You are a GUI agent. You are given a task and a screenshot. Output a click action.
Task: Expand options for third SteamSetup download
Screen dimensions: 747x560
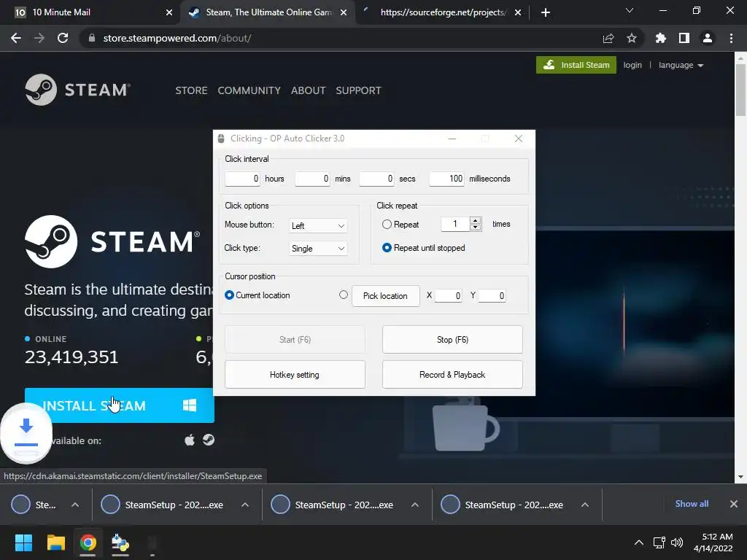click(x=415, y=505)
